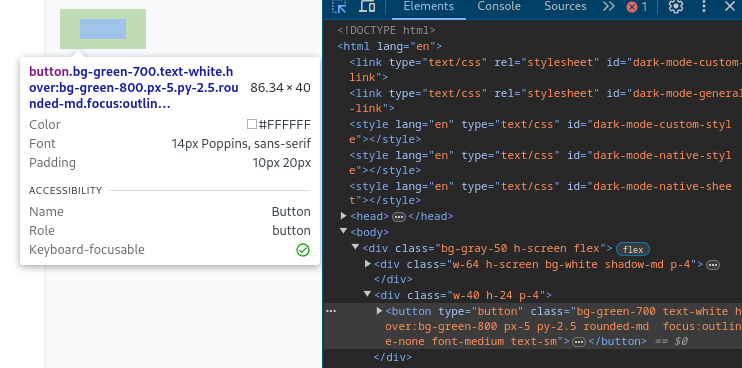
Task: Select the dark-mode-general-link element line
Action: (x=545, y=101)
